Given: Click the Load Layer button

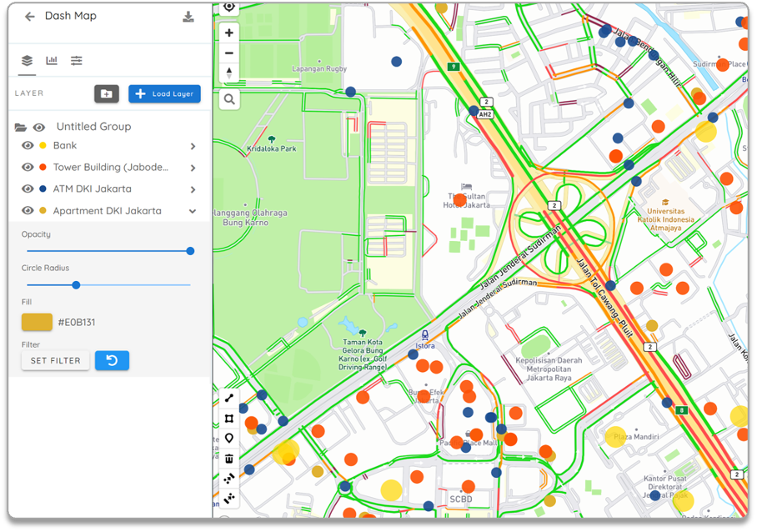Looking at the screenshot, I should click(164, 93).
